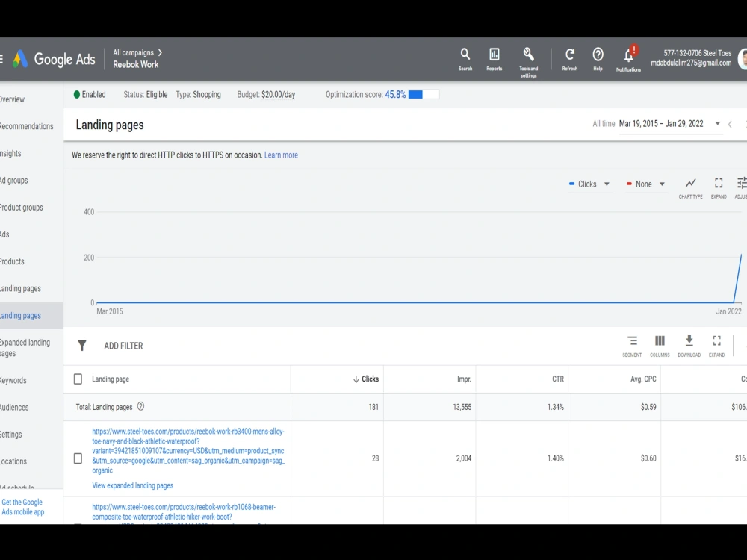The height and width of the screenshot is (560, 747).
Task: Tick the select-all Landing page checkbox
Action: click(x=78, y=379)
